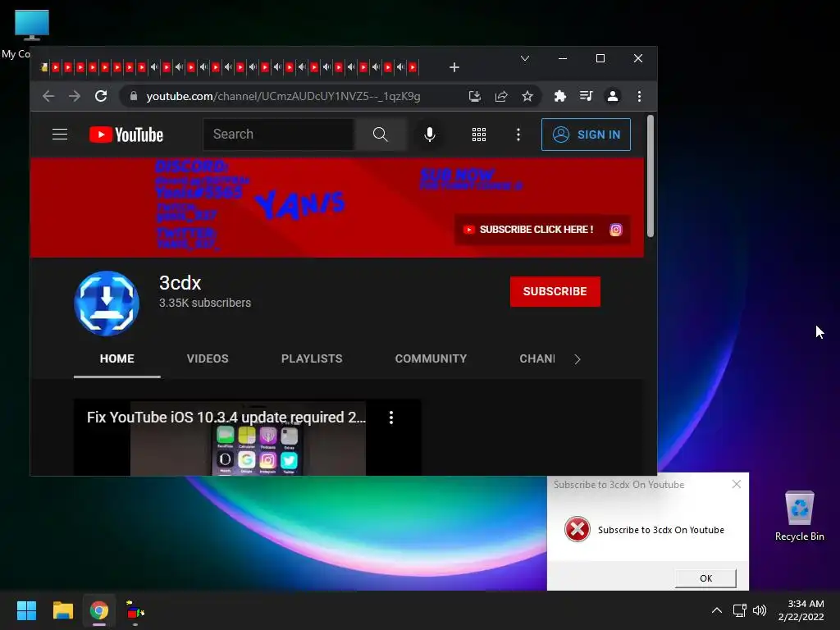
Task: Share this page icon
Action: 501,96
